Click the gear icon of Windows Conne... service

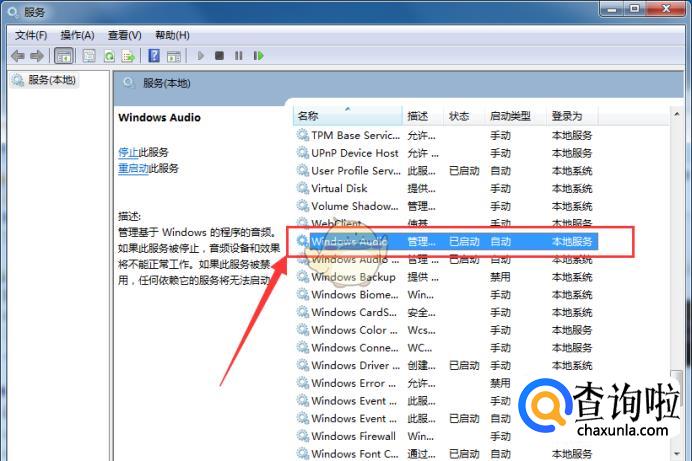tap(302, 347)
